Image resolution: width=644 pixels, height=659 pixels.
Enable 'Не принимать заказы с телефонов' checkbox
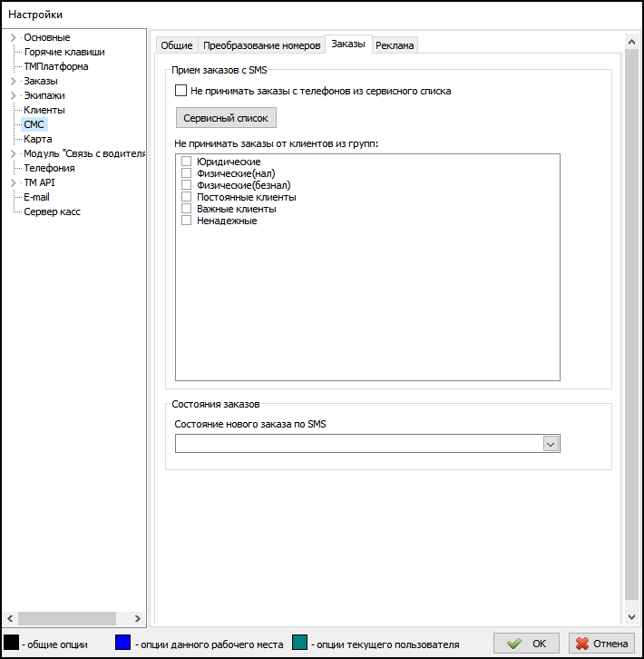click(x=181, y=91)
